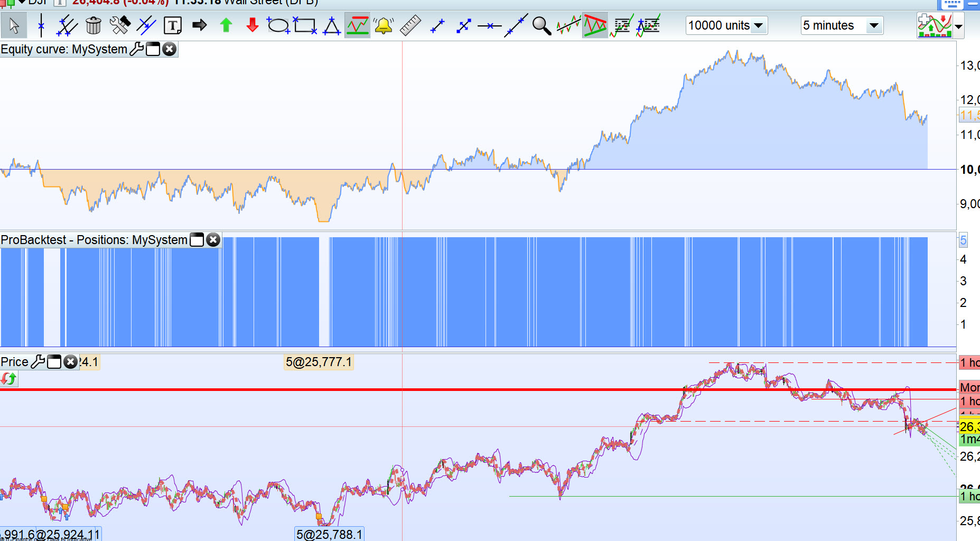Open Price panel settings wrench
Screen dimensions: 980x541
tap(38, 362)
